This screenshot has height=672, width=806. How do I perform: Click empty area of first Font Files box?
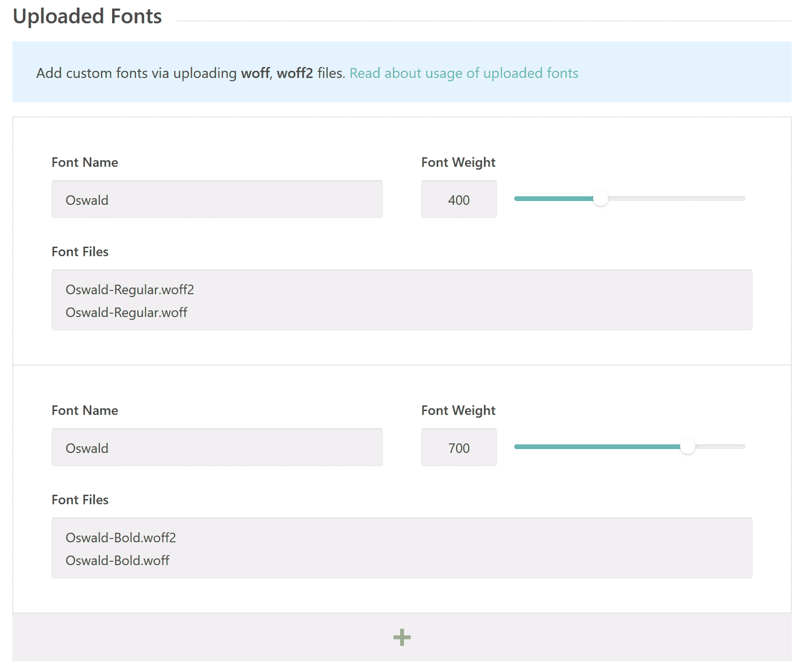click(x=475, y=300)
